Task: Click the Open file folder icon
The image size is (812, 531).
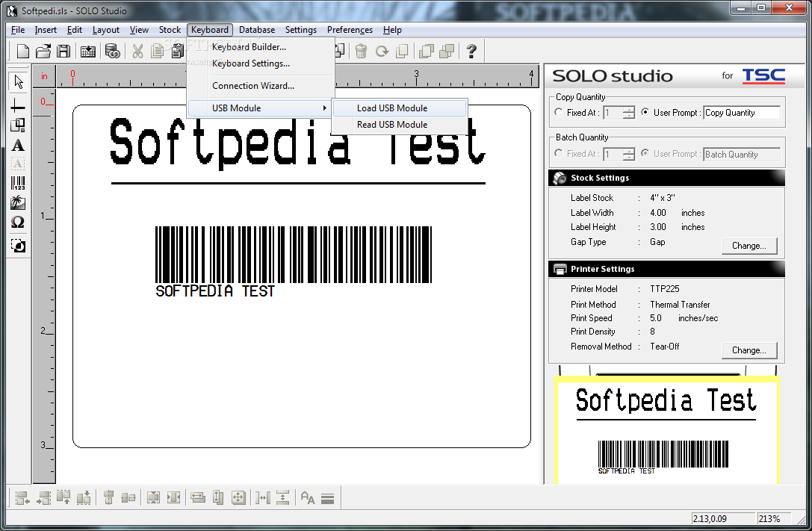Action: coord(43,51)
